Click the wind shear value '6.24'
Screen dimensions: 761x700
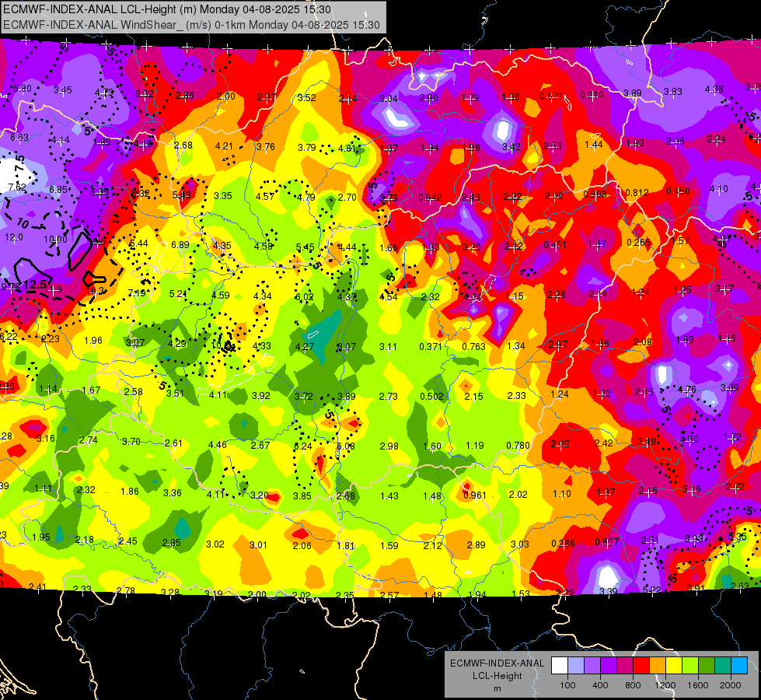pos(303,446)
